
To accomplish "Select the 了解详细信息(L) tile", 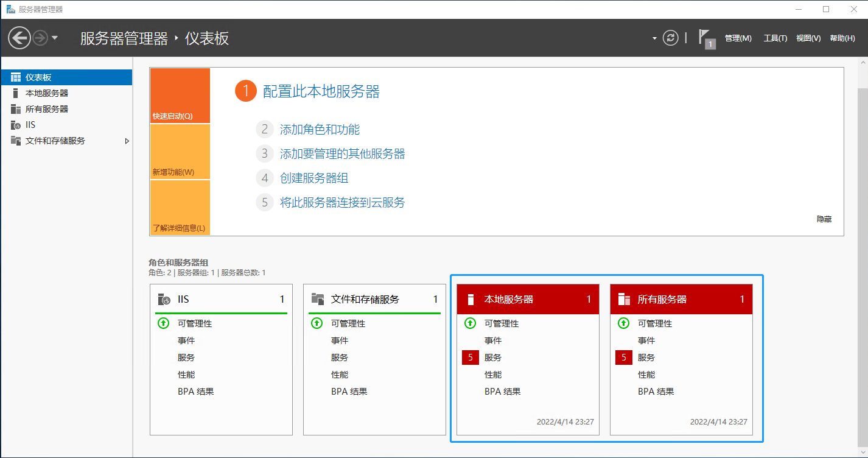I will point(180,208).
